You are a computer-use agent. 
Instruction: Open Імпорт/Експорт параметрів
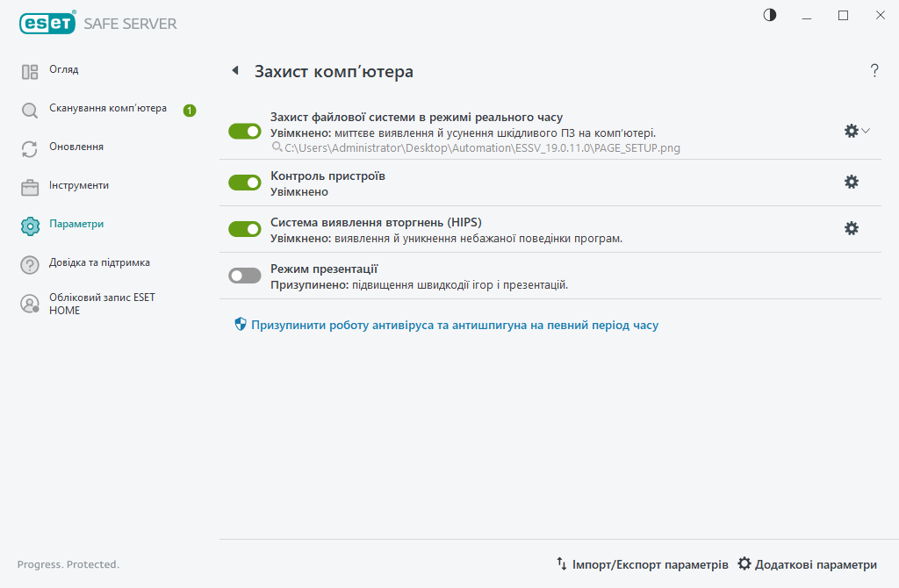[x=643, y=564]
